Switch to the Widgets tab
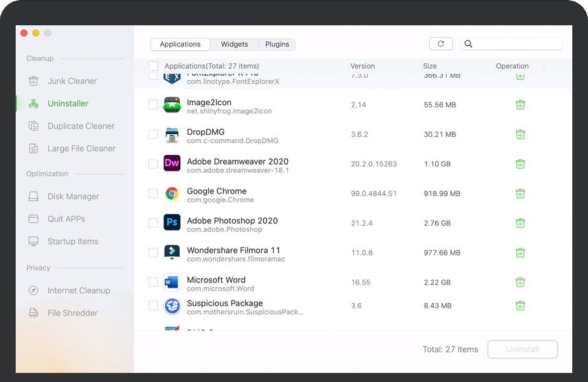The image size is (588, 382). [234, 45]
